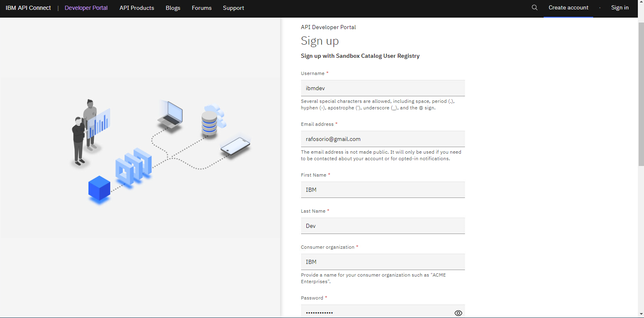This screenshot has width=644, height=318.
Task: Edit the Consumer organization field
Action: (x=383, y=262)
